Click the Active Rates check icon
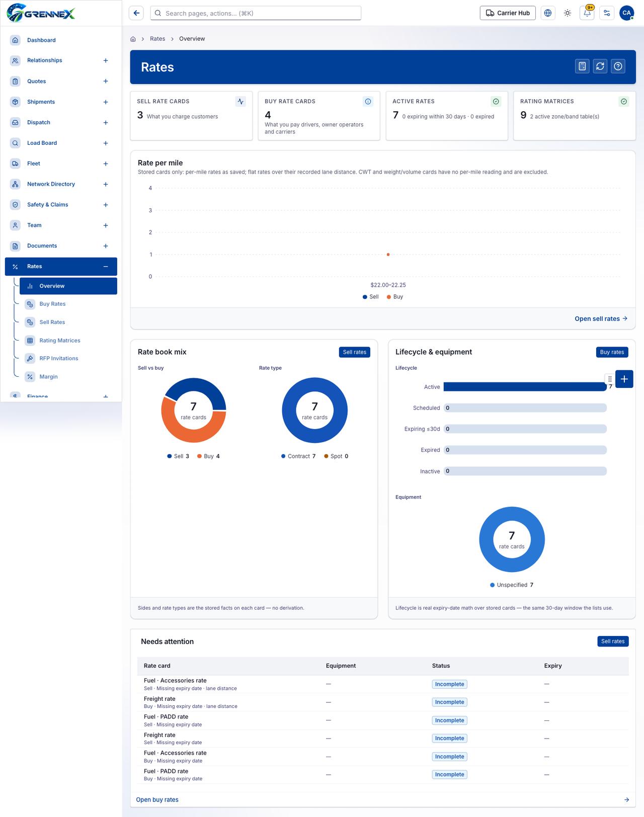 tap(496, 102)
